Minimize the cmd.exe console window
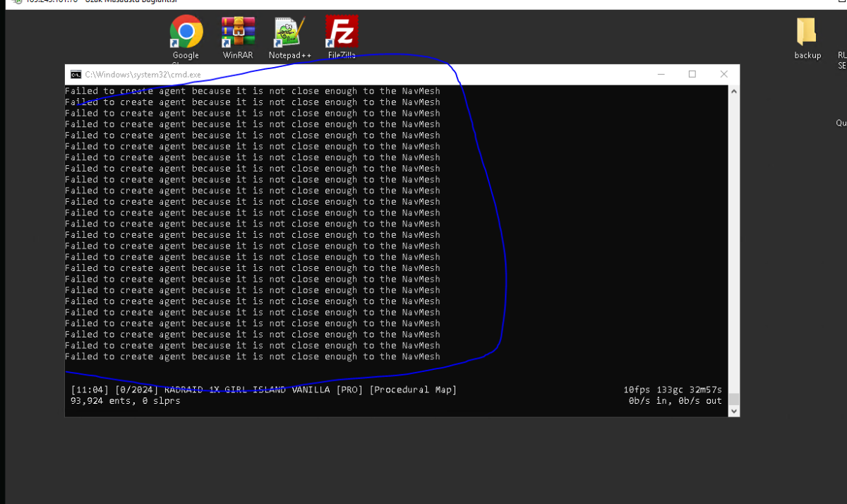847x504 pixels. (661, 74)
